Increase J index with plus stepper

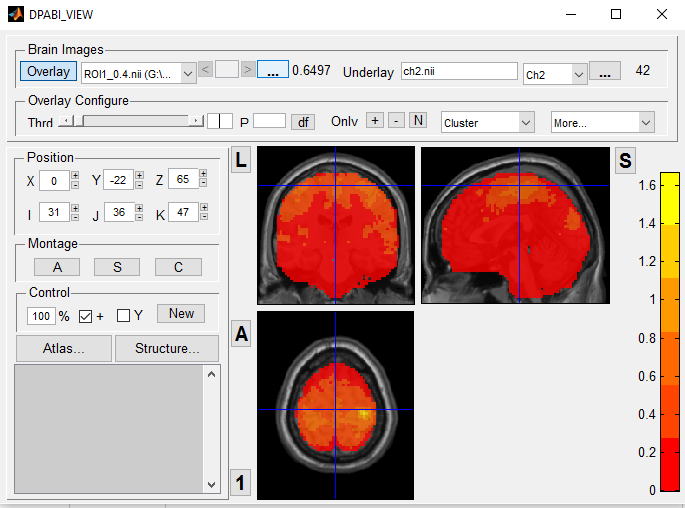tap(139, 208)
